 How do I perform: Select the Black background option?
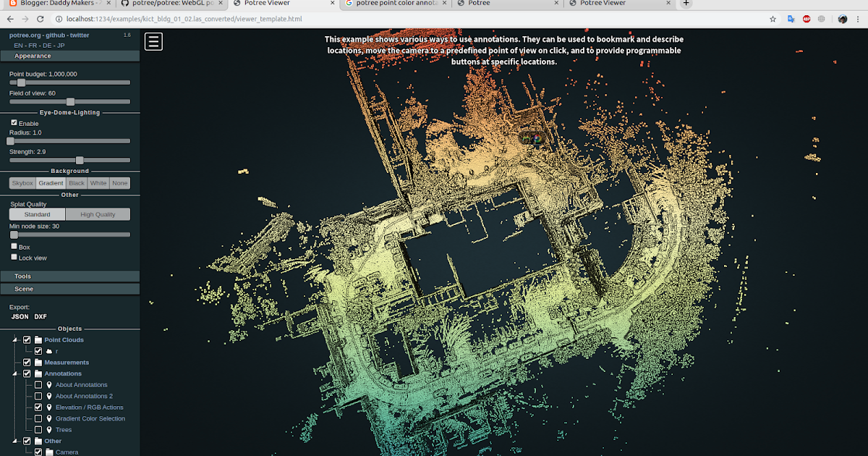coord(77,183)
